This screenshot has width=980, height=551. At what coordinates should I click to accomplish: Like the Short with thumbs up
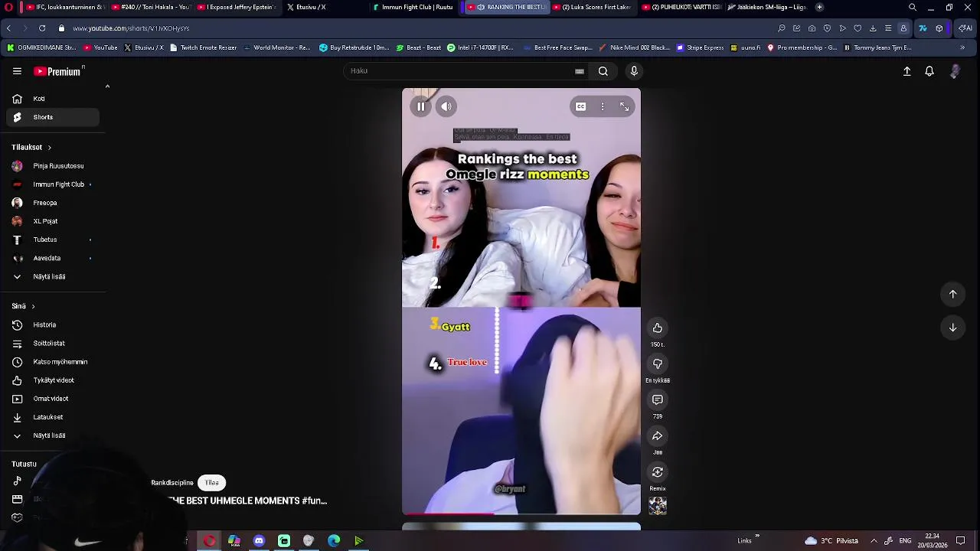(x=658, y=328)
